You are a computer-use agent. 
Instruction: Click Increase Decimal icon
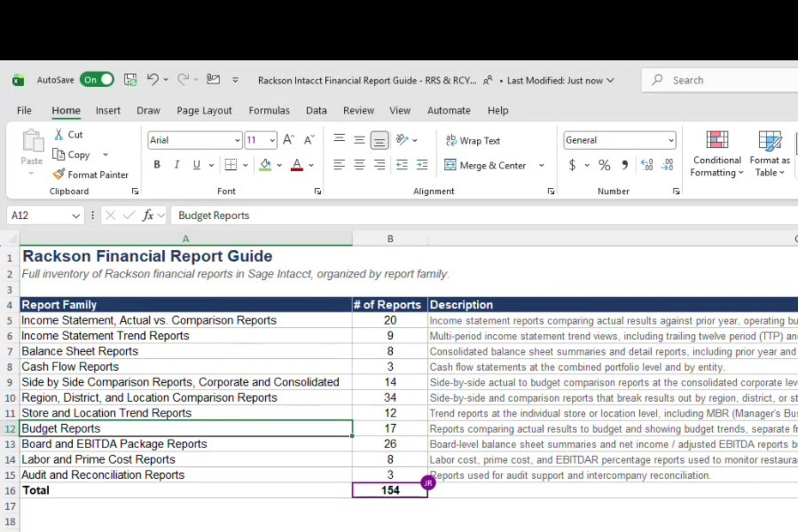click(647, 165)
